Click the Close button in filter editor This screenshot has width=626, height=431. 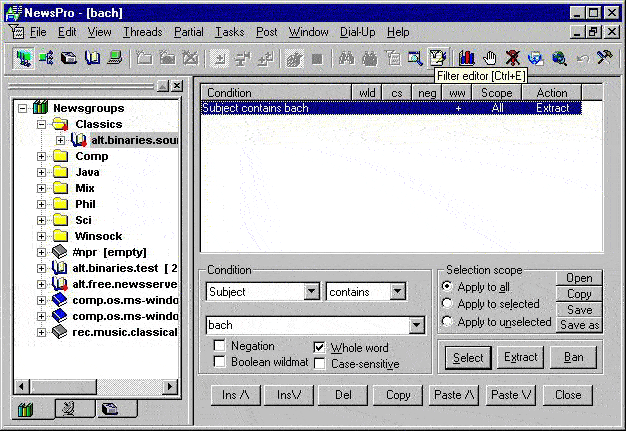(x=568, y=395)
